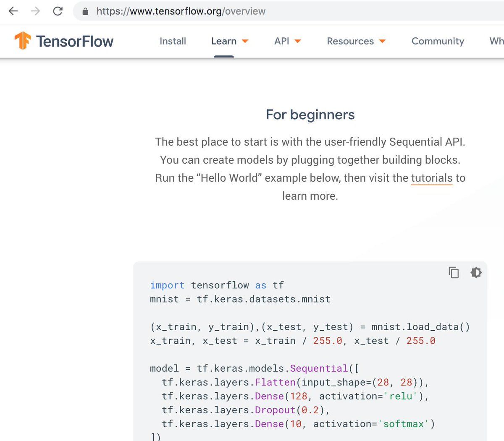Follow the tutorials link
504x441 pixels.
(x=432, y=178)
